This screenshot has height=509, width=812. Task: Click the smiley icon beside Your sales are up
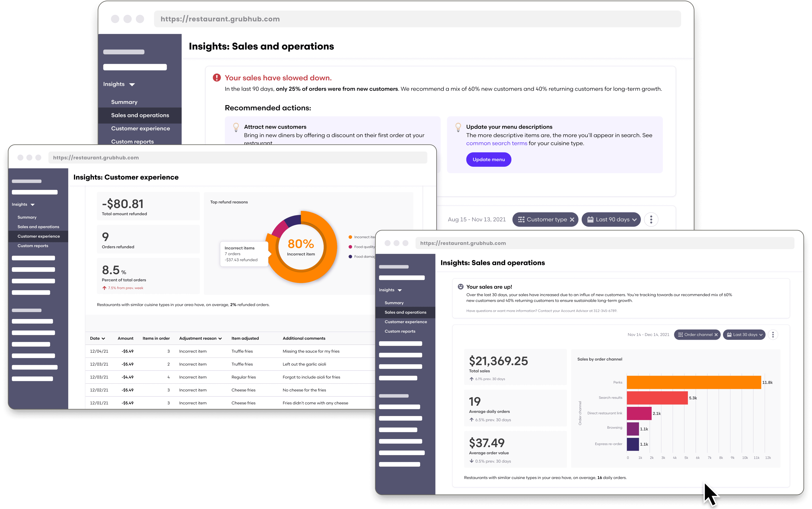pos(460,287)
